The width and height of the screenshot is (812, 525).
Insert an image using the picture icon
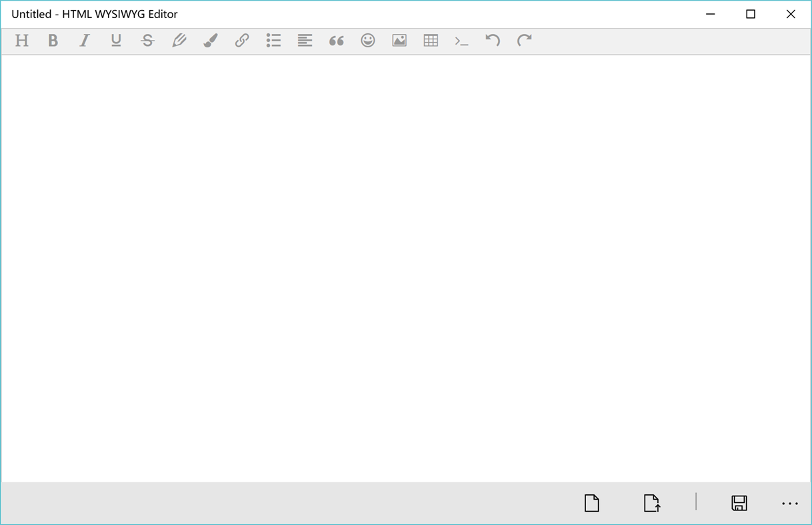pos(399,41)
